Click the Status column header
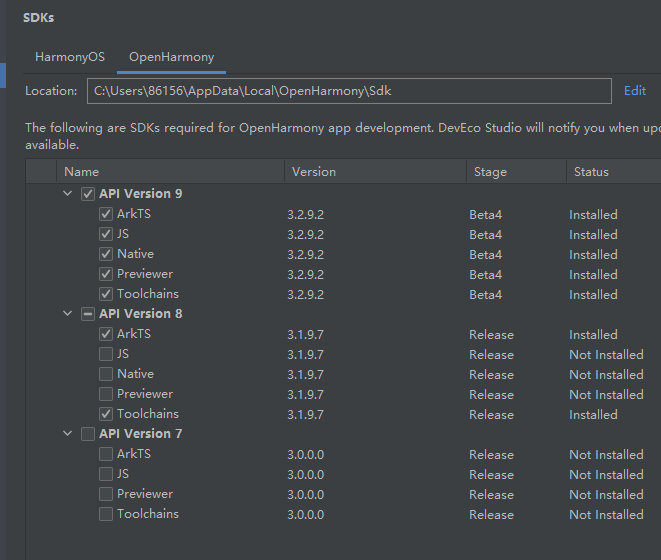 pos(614,172)
